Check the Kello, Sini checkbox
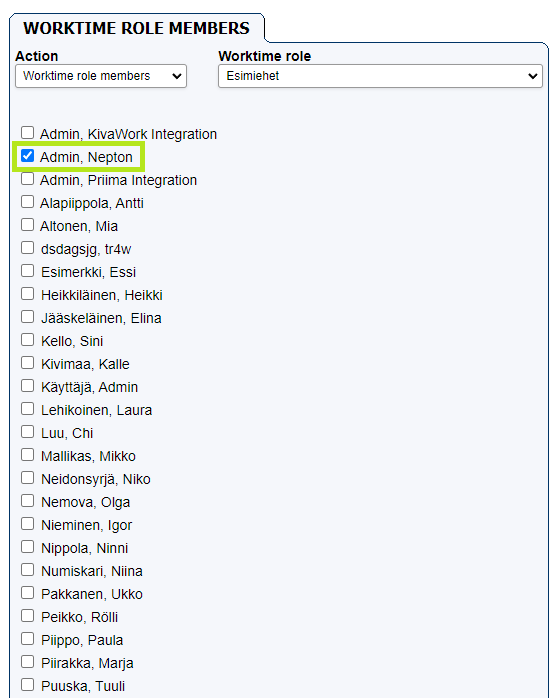This screenshot has height=698, width=558. click(x=28, y=340)
